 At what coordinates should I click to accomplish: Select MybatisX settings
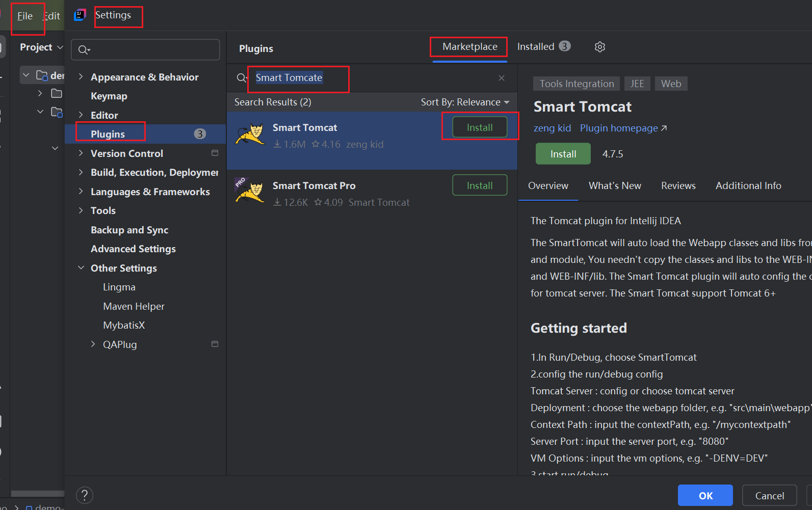pos(124,325)
